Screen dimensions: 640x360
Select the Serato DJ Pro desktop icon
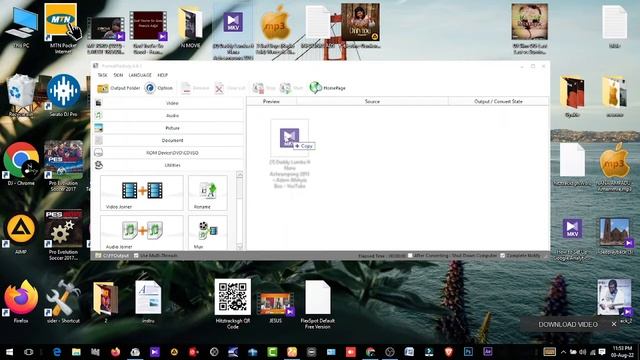(64, 96)
